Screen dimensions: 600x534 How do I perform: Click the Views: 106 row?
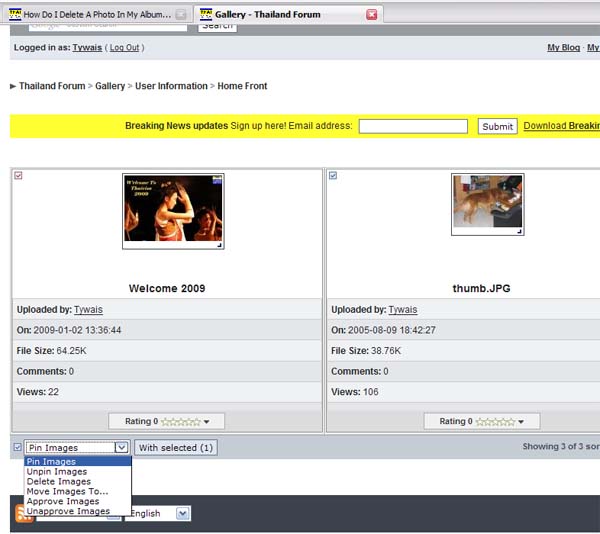click(463, 392)
